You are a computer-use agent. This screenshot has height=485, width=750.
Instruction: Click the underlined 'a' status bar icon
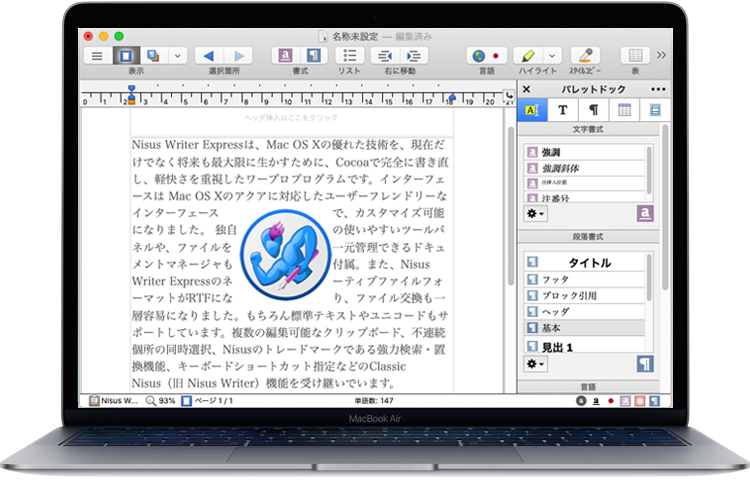point(596,401)
